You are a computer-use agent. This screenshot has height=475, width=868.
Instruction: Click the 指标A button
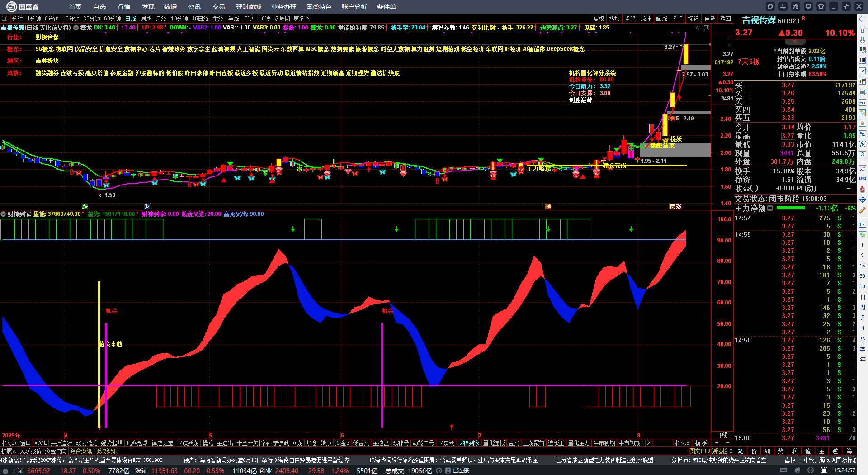click(x=9, y=443)
